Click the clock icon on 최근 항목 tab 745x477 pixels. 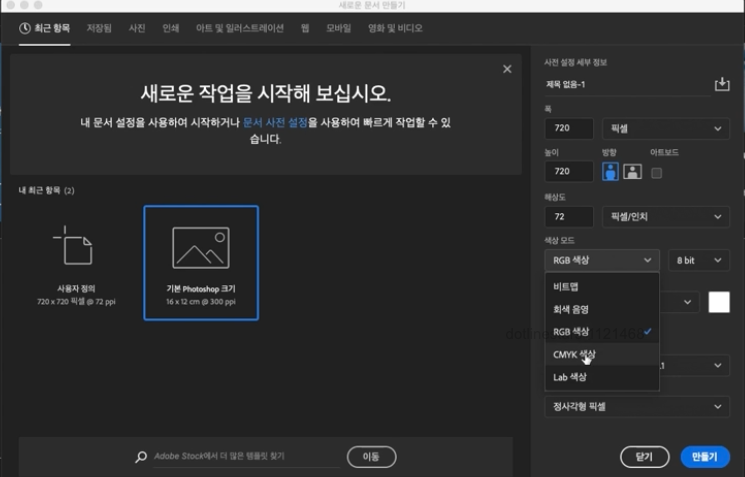(25, 29)
